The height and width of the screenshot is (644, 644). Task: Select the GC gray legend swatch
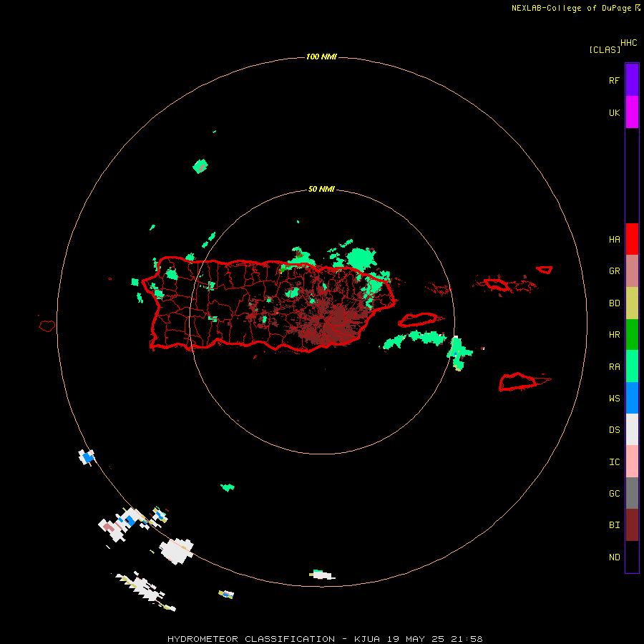pyautogui.click(x=632, y=493)
